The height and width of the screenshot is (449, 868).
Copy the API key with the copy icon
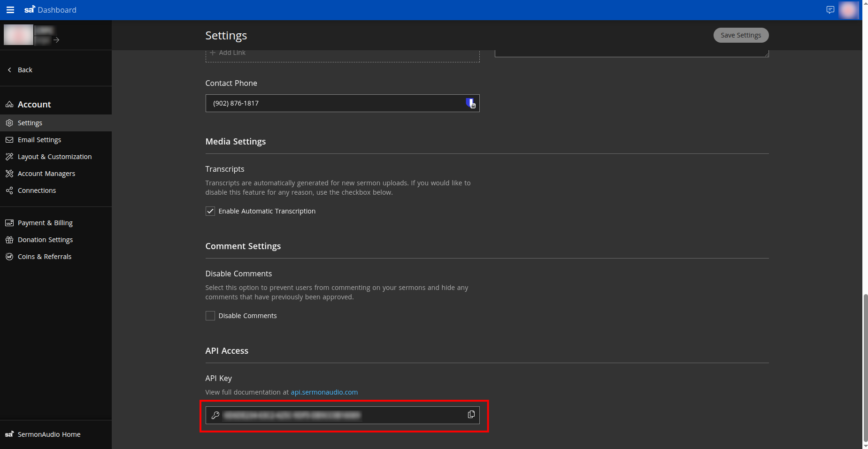click(x=471, y=414)
